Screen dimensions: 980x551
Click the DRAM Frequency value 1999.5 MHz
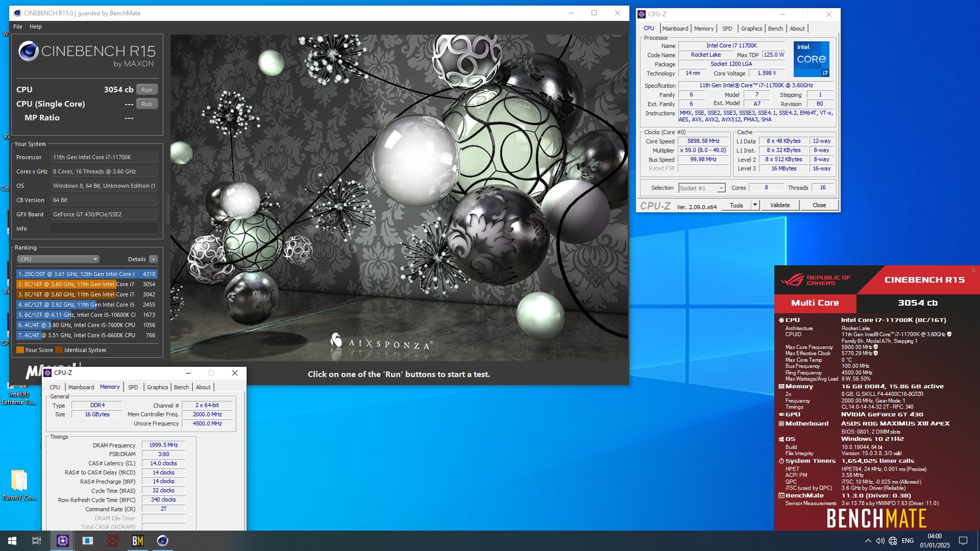[x=163, y=445]
